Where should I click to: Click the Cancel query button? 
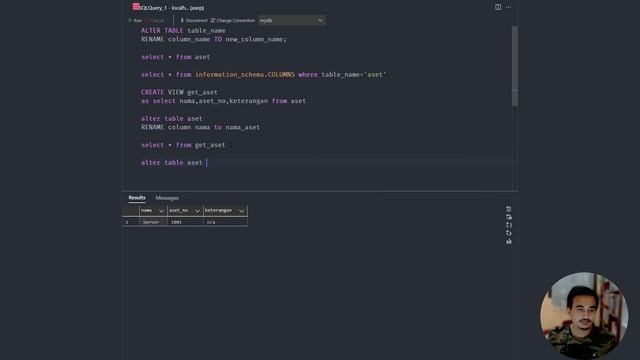154,20
